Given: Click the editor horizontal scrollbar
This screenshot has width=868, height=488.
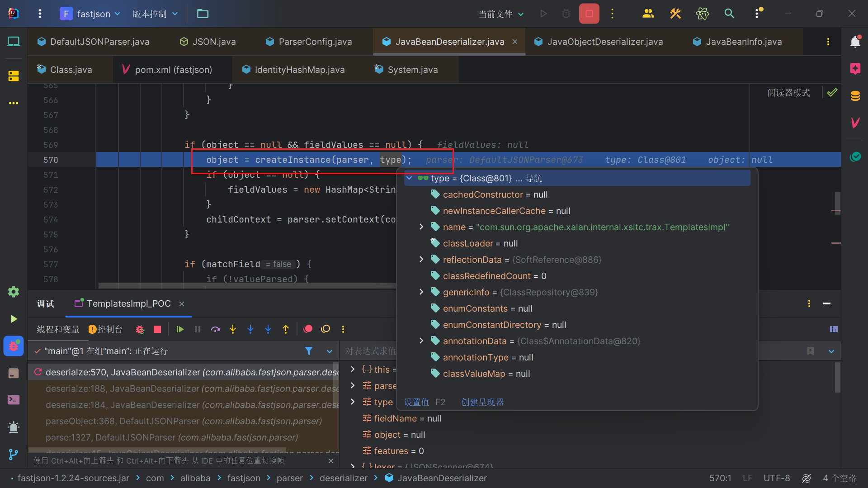Looking at the screenshot, I should pyautogui.click(x=247, y=286).
